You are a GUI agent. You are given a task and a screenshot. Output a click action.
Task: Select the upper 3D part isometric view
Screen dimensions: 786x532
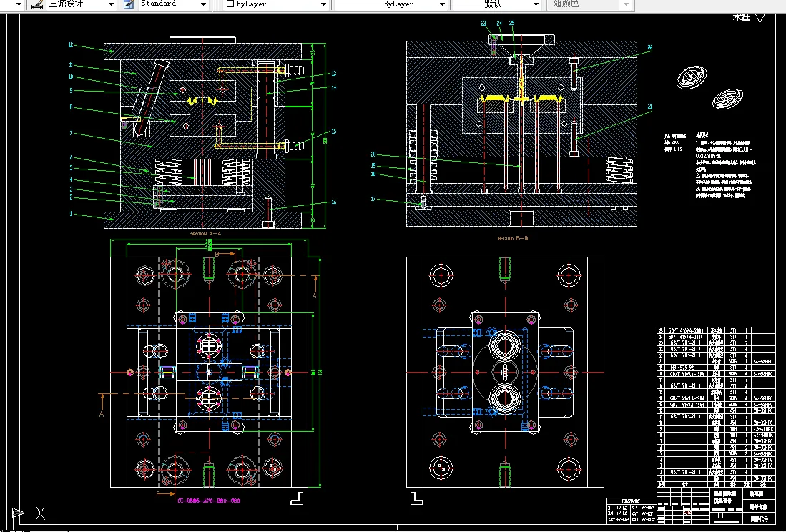(x=692, y=78)
